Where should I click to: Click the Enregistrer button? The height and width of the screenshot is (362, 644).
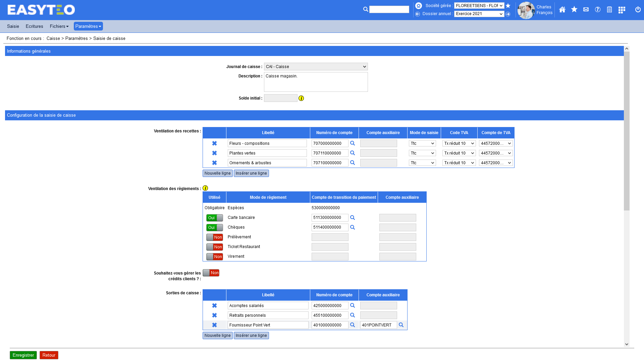coord(23,355)
